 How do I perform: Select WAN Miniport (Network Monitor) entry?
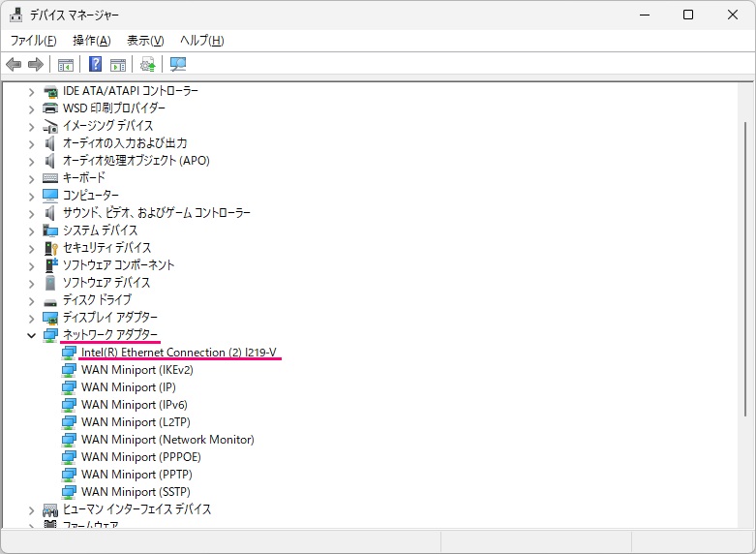(166, 440)
